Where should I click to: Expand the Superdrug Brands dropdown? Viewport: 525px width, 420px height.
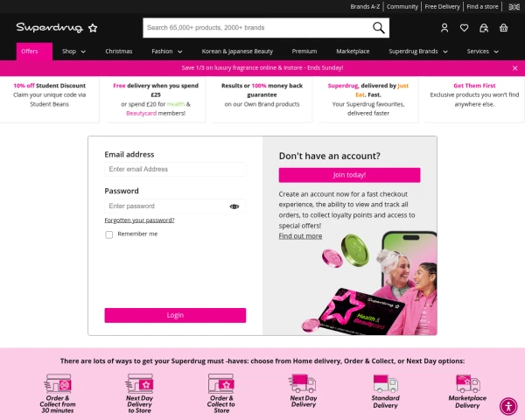[x=418, y=52]
